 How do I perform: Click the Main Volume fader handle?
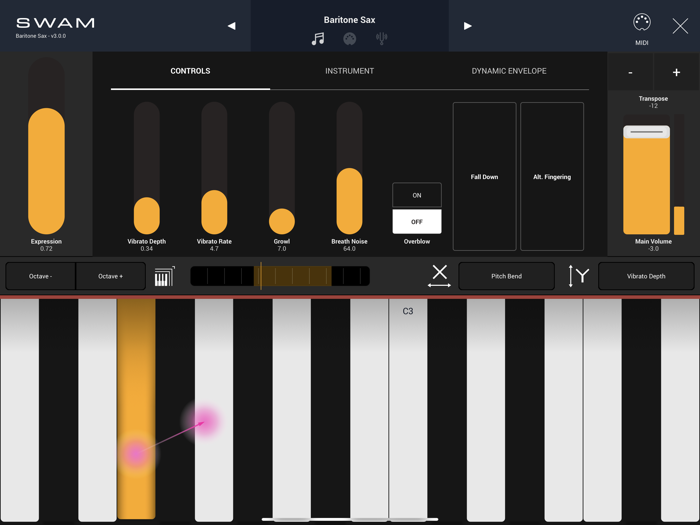[646, 132]
